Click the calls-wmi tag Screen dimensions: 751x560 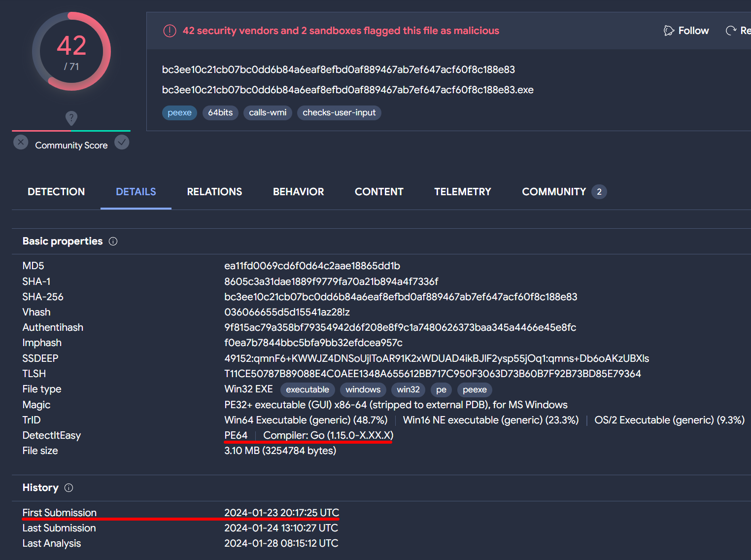coord(268,113)
